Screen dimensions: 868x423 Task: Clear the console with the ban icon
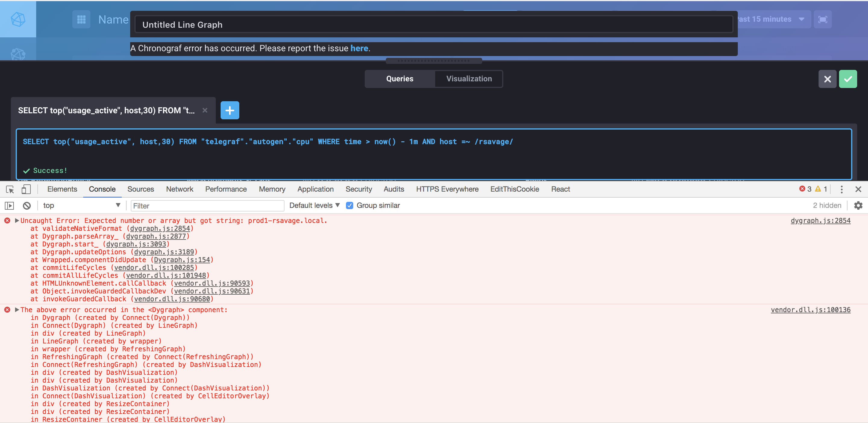click(x=27, y=205)
